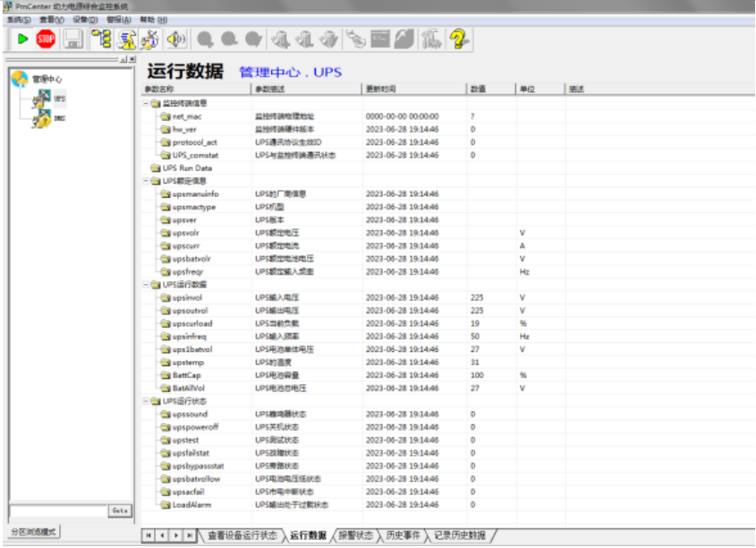Open the 设备(D) menu
Image resolution: width=756 pixels, height=548 pixels.
click(x=85, y=19)
